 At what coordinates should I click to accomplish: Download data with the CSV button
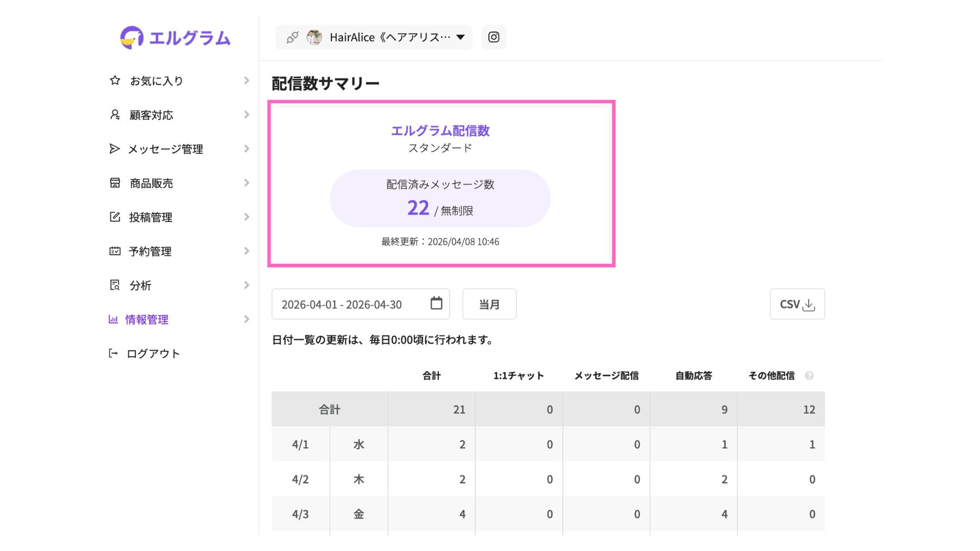(x=797, y=305)
